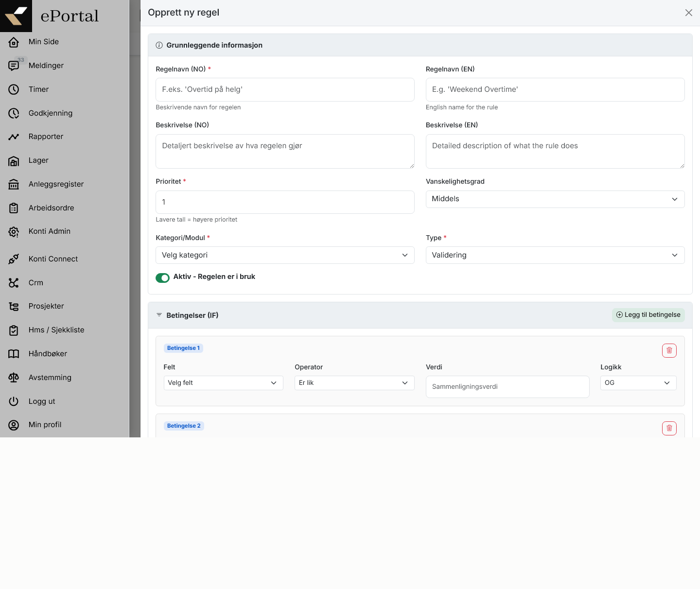Click the Arbeidsordre clipboard icon
The image size is (700, 589).
point(14,208)
